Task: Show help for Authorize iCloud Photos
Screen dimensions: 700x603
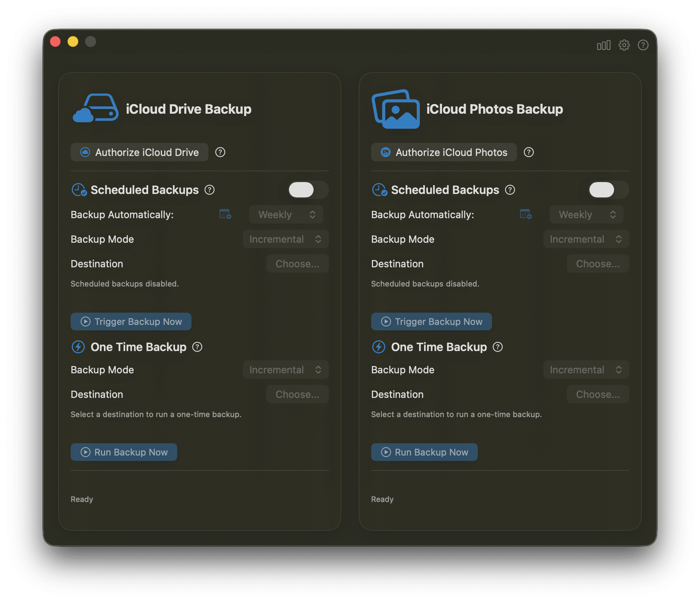Action: [528, 152]
